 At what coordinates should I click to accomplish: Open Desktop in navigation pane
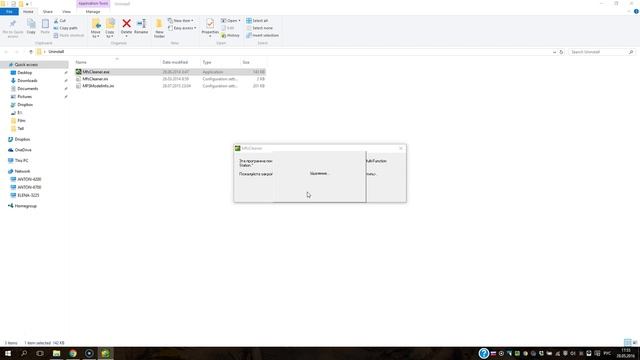tap(24, 73)
